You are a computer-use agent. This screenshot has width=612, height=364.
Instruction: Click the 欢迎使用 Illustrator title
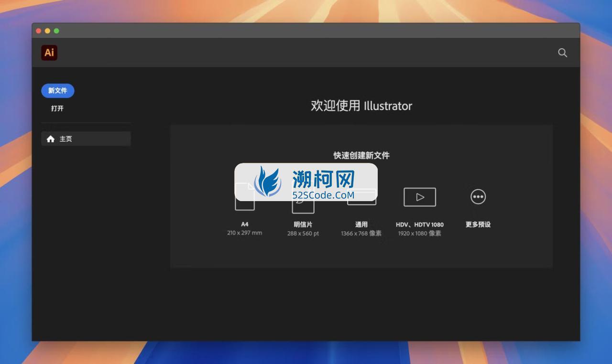coord(361,106)
